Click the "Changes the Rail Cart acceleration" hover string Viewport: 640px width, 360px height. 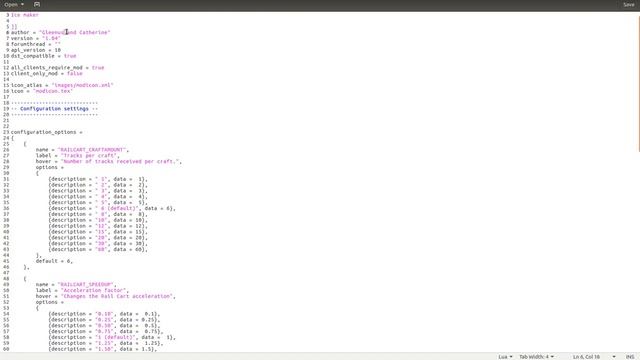(117, 296)
